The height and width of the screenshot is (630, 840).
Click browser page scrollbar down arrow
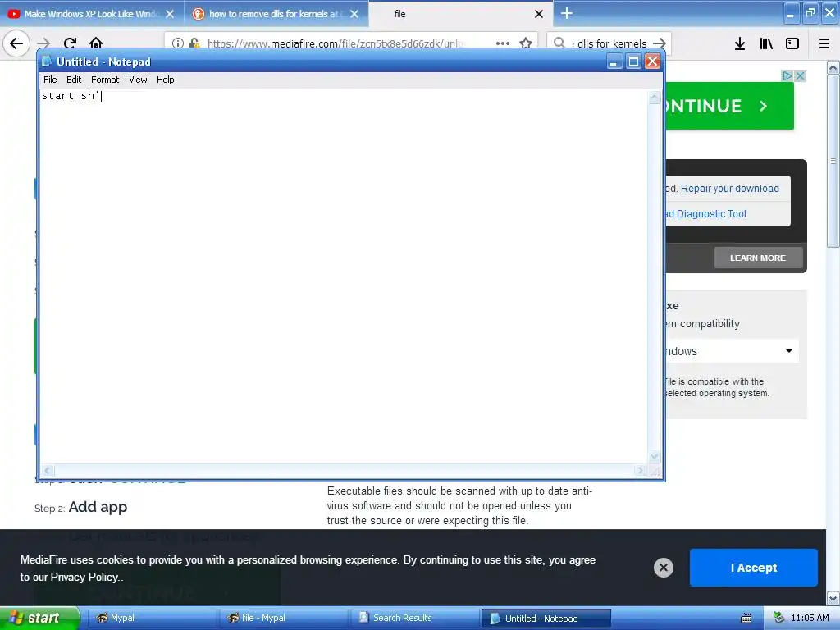833,598
